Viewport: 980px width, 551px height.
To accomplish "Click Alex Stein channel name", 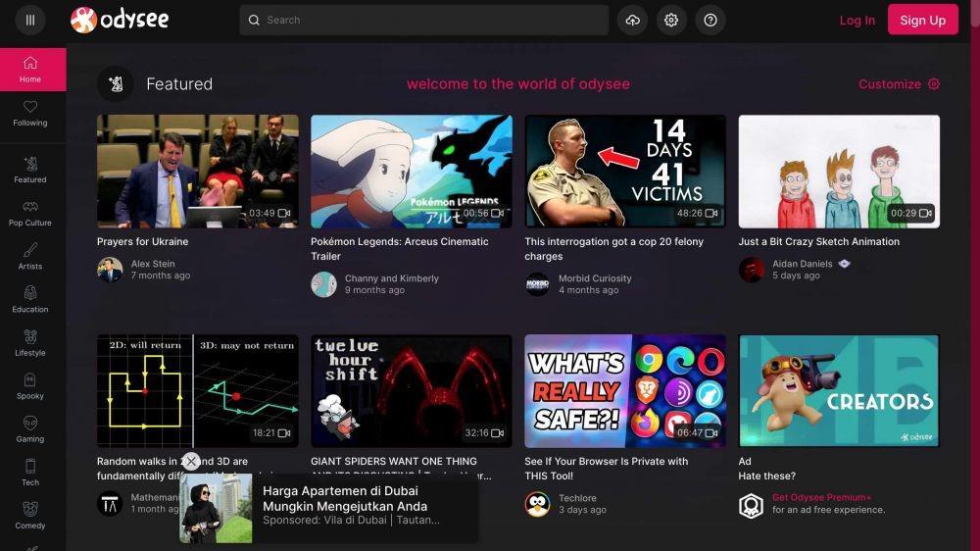I will point(153,264).
